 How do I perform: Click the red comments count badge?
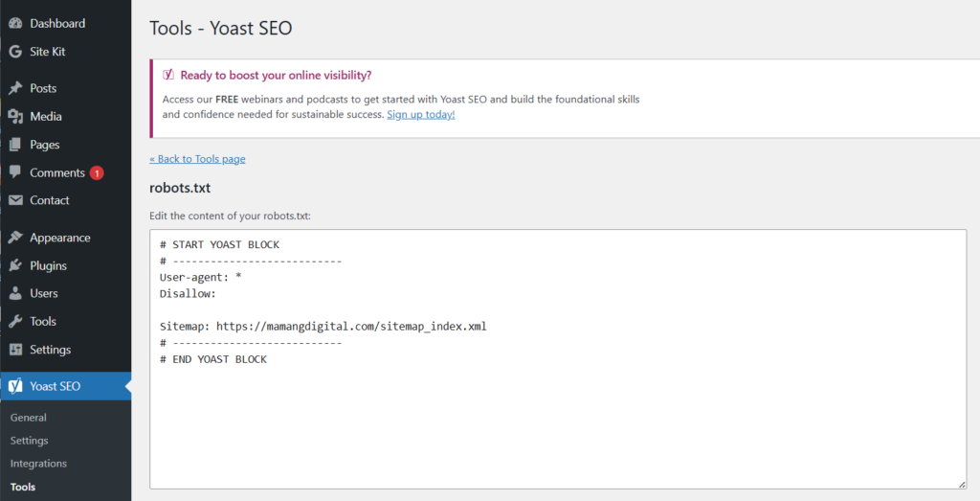click(x=97, y=172)
